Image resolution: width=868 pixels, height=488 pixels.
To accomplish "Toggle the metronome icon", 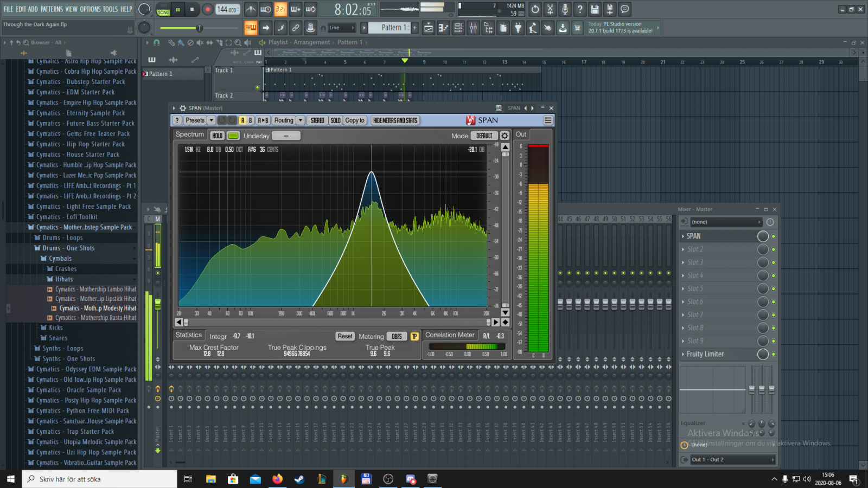I will click(250, 9).
